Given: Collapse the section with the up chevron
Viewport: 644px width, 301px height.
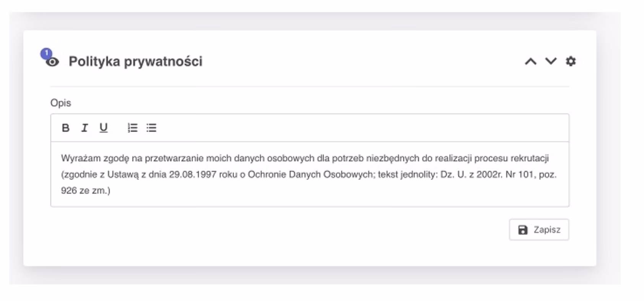Looking at the screenshot, I should (x=531, y=62).
